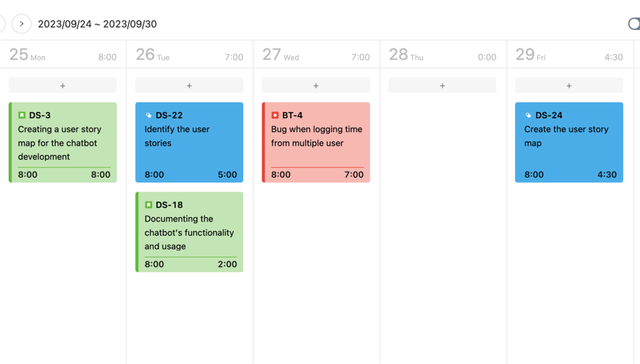Open the DS-3 issue key link
The image size is (640, 364).
pos(40,115)
